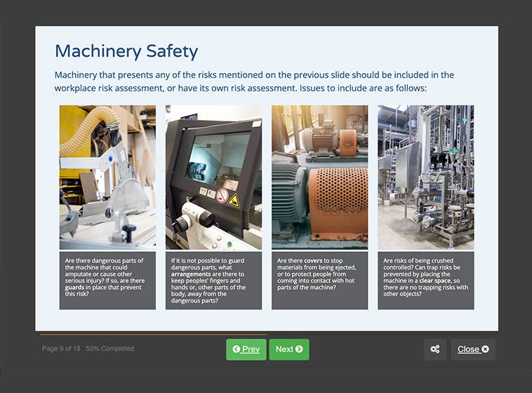This screenshot has width=532, height=393.
Task: Click the Page 9 of 18 indicator
Action: (62, 349)
